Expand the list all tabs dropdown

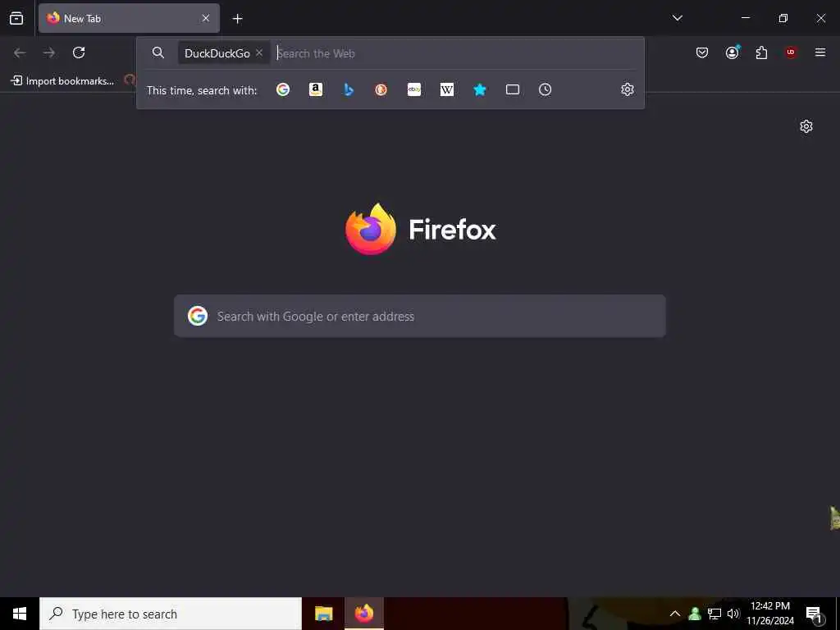point(678,18)
